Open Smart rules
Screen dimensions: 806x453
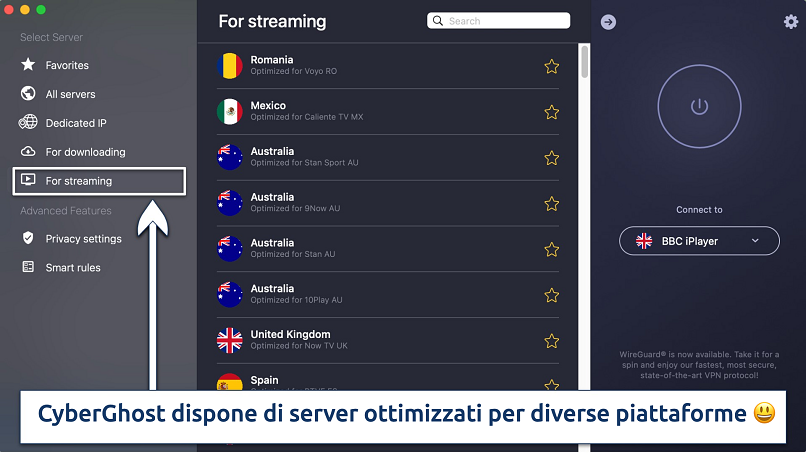[x=73, y=267]
